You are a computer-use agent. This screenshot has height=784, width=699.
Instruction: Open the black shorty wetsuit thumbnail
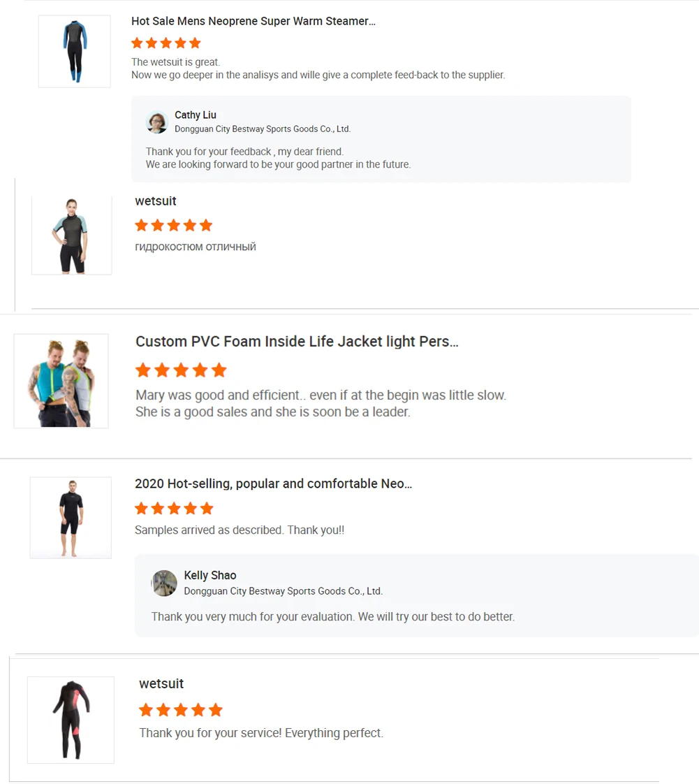click(x=71, y=517)
